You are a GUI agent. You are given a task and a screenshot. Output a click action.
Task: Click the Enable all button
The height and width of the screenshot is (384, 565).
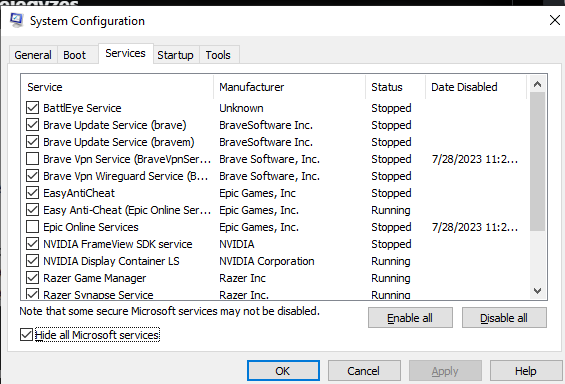410,318
